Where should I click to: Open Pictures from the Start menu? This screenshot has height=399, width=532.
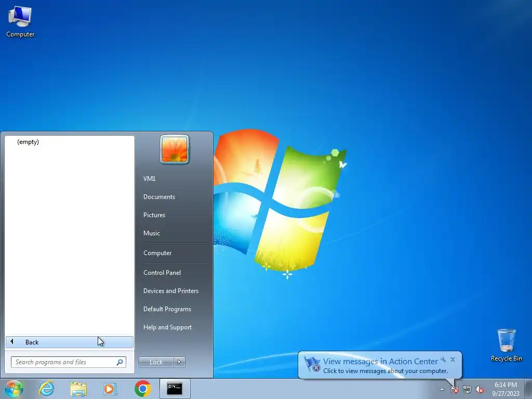coord(154,215)
